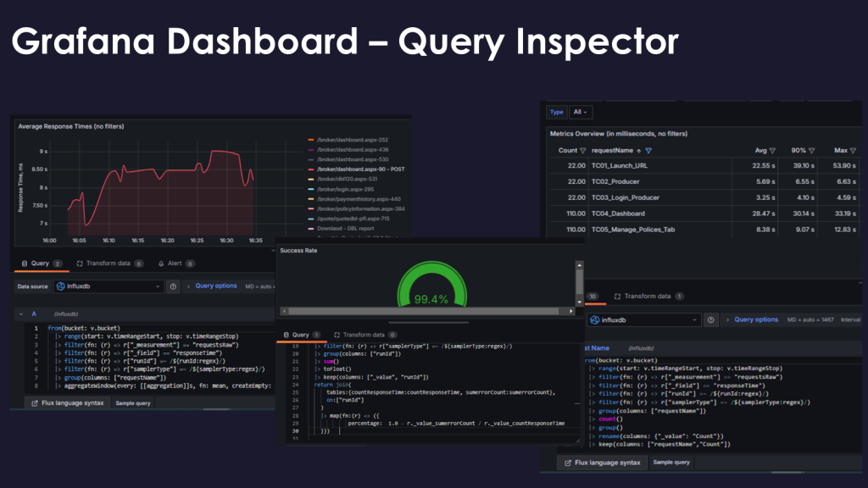Click the Success Rate scroll-left arrow

[x=284, y=311]
